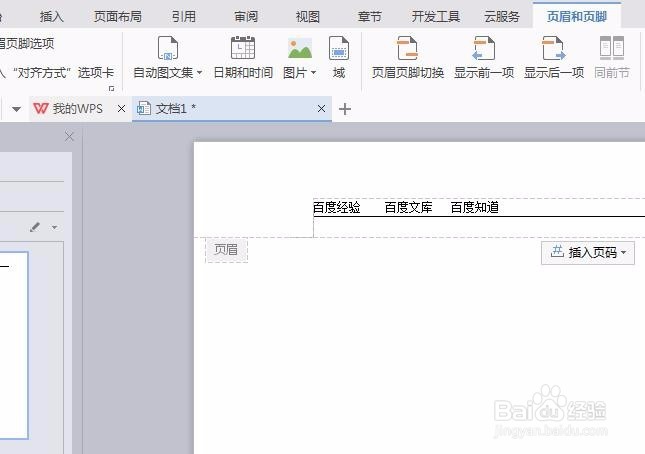Image resolution: width=645 pixels, height=454 pixels.
Task: Switch to the 文档1 document tab
Action: [x=232, y=109]
